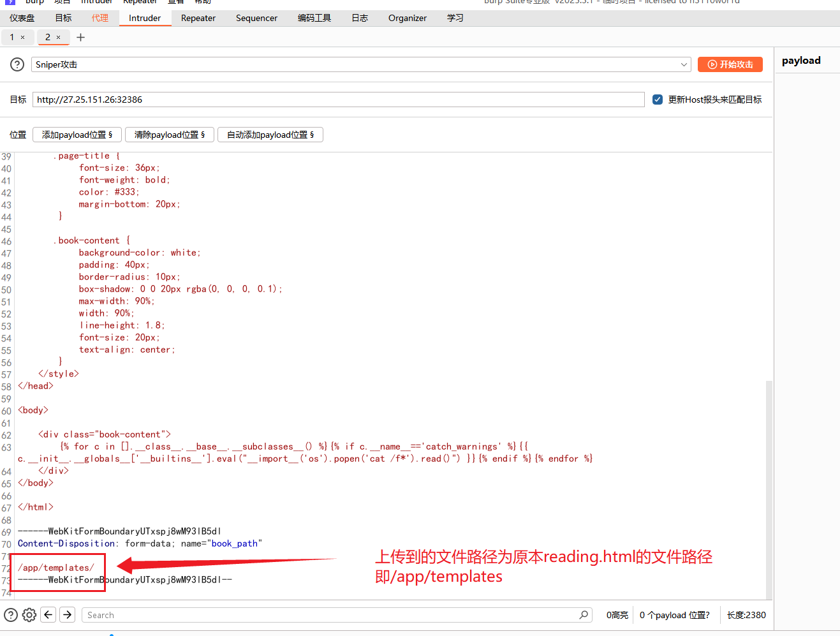Open the Organizer tab
Screen dimensions: 840x636
408,18
